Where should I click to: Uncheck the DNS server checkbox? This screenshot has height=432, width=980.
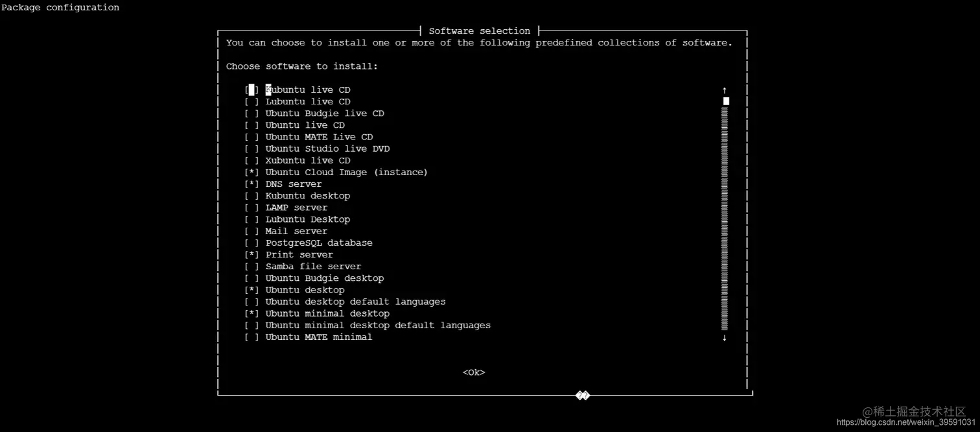point(252,184)
